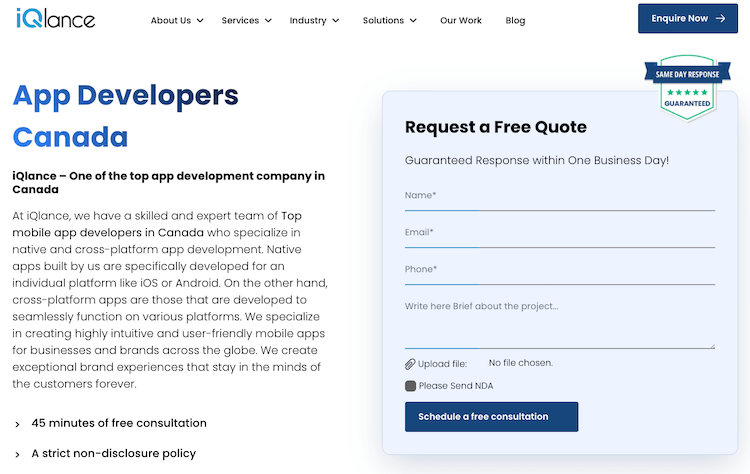Expand the Industry dropdown menu
Viewport: 750px width, 474px height.
pos(314,20)
